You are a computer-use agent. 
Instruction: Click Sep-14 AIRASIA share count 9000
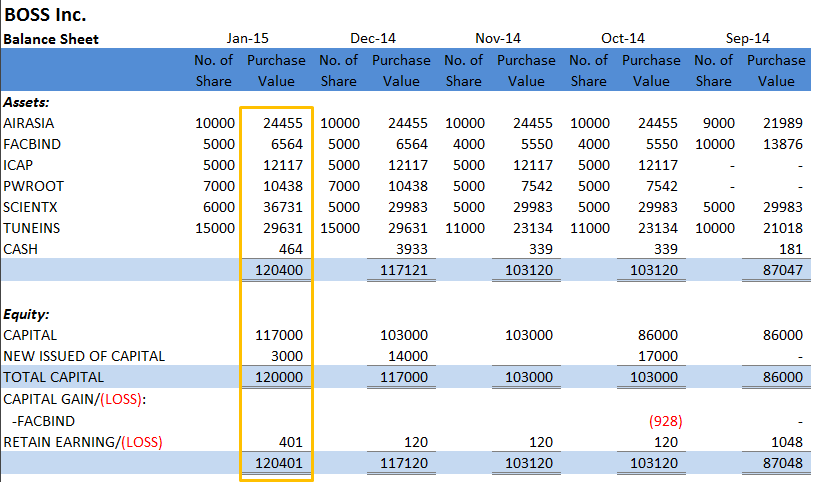(x=719, y=123)
